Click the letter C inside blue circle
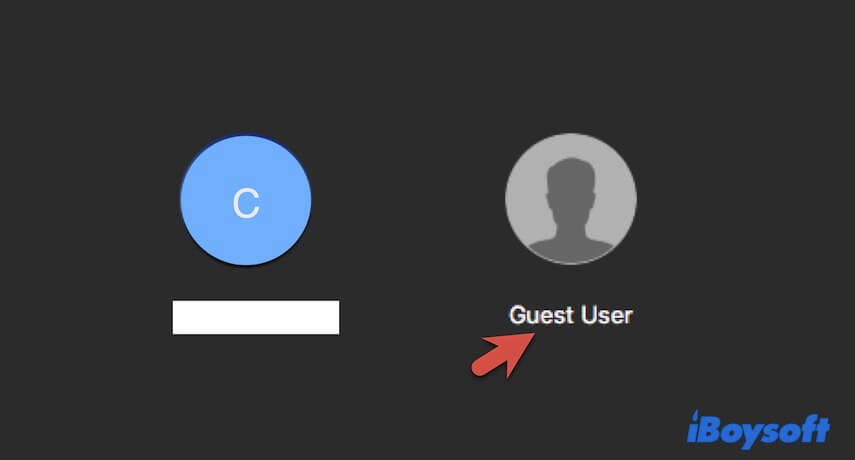Image resolution: width=855 pixels, height=460 pixels. point(246,203)
